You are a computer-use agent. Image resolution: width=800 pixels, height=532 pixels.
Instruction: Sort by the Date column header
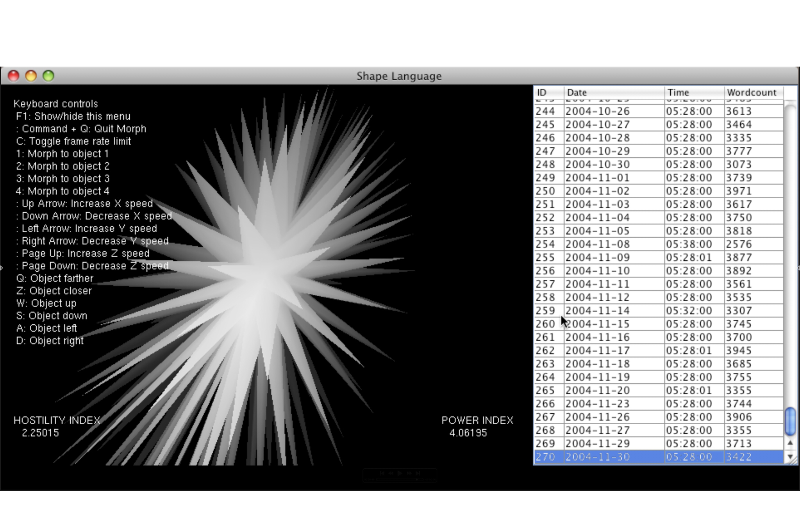pyautogui.click(x=613, y=93)
